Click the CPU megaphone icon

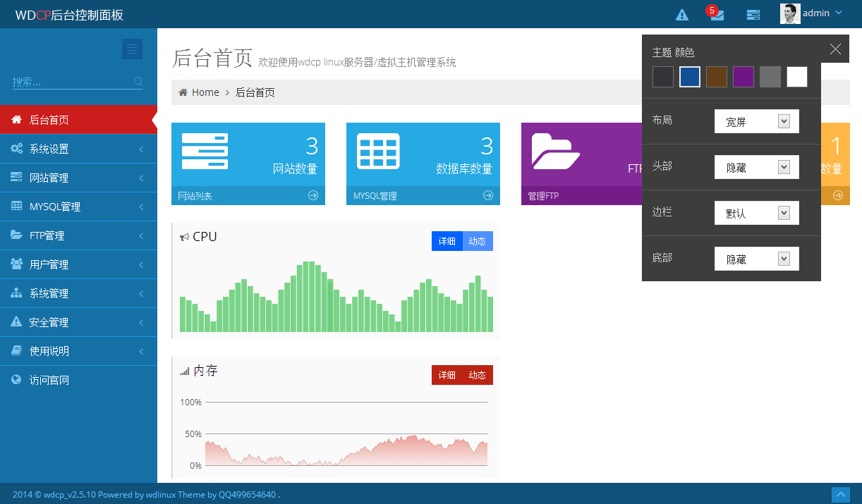[184, 238]
